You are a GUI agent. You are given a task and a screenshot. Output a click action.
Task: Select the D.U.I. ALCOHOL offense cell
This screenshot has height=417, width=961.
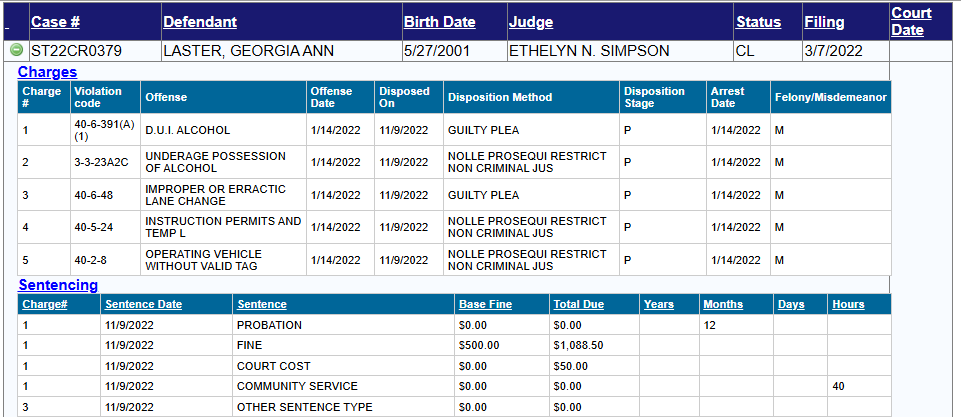[188, 130]
